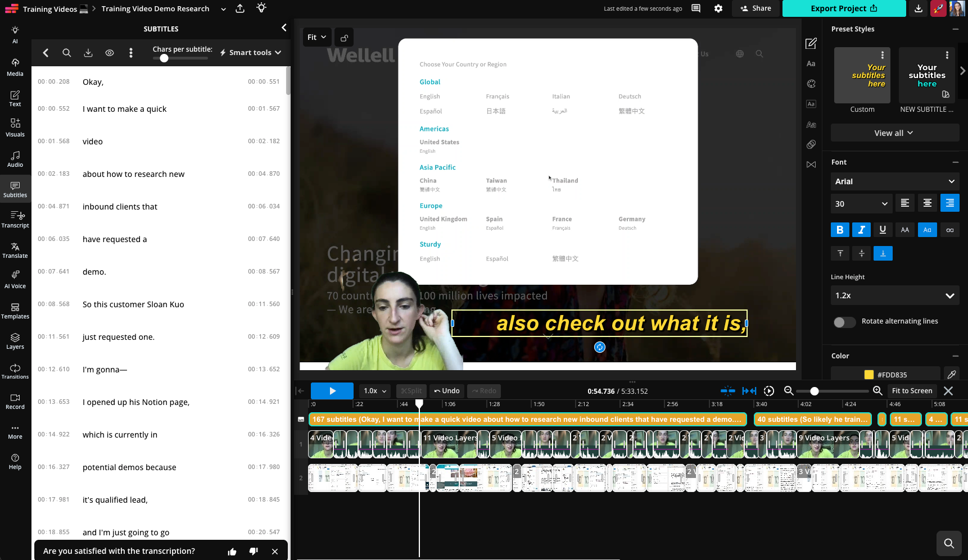Open project title dropdown arrow
968x560 pixels.
(223, 9)
